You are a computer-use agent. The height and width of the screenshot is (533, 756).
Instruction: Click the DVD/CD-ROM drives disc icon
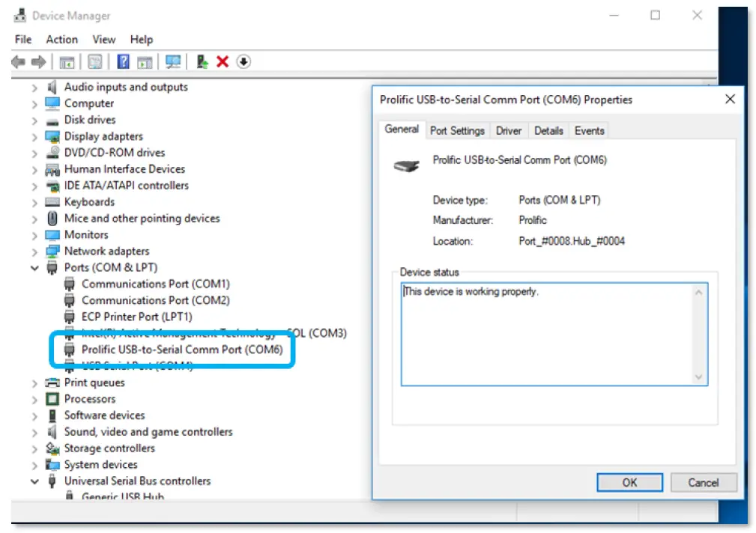point(52,152)
